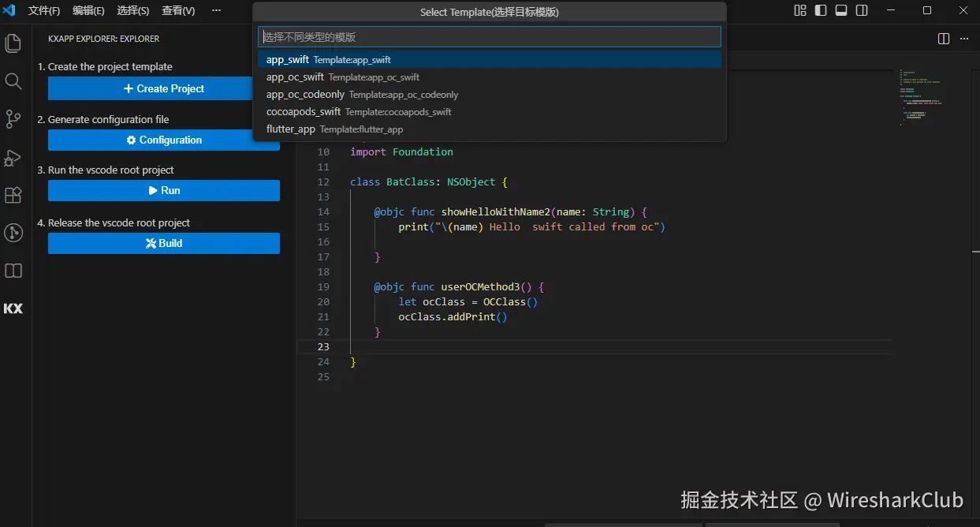Open the Git graph activity icon
980x527 pixels.
pos(13,233)
